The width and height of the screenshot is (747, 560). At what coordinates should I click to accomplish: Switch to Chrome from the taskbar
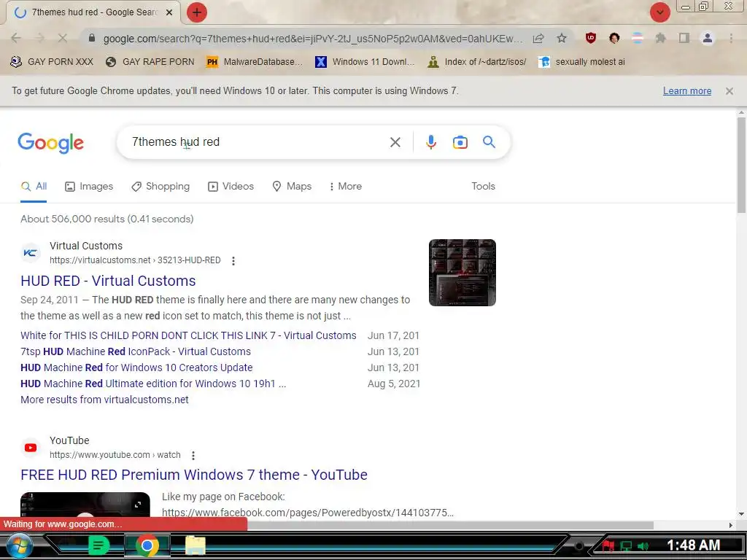[x=147, y=545]
